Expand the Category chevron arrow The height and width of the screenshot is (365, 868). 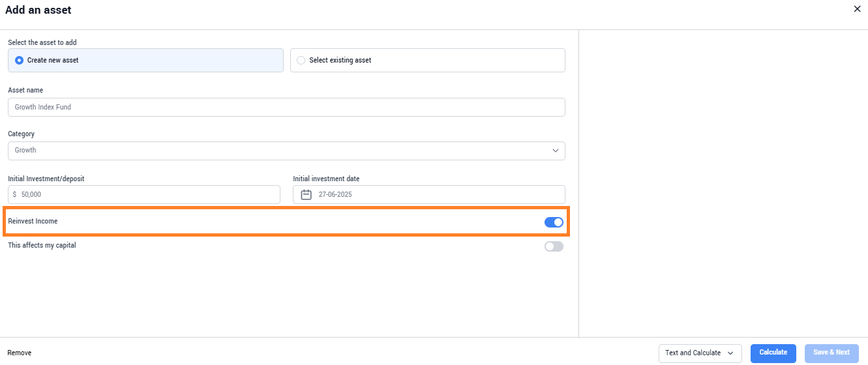pos(556,151)
